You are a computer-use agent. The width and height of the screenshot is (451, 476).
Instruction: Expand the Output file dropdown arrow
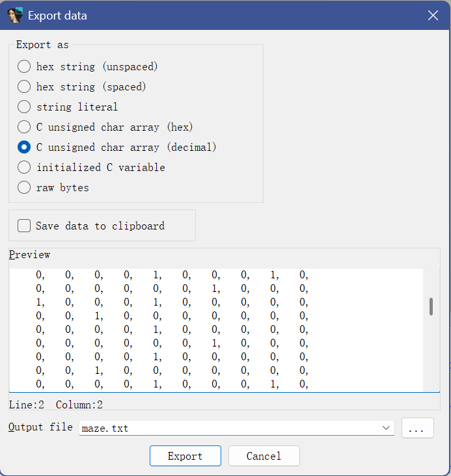pyautogui.click(x=387, y=428)
